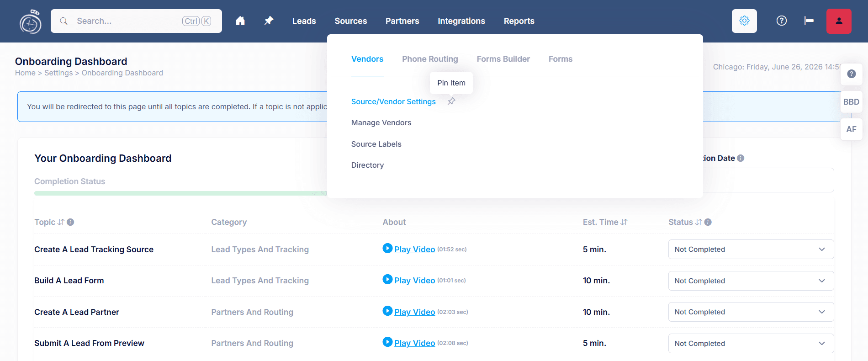Open the pinned items pushpin icon
This screenshot has height=361, width=868.
[269, 21]
